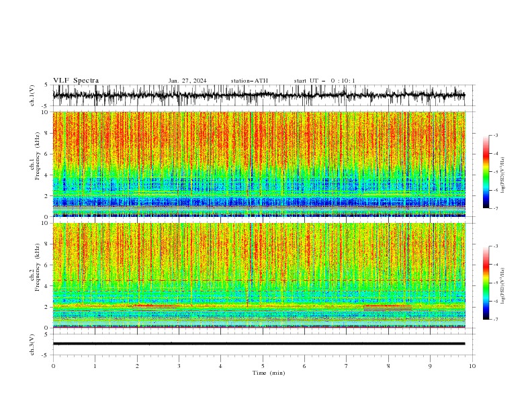Click the ch.1 colorbar '-3' tick label
This screenshot has height=411, width=532.
[495, 135]
